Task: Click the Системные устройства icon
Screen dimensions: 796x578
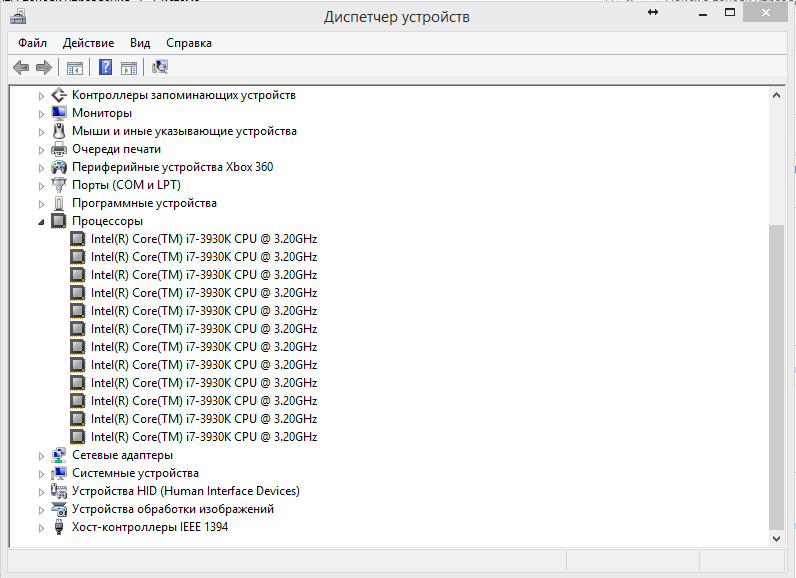Action: tap(59, 473)
